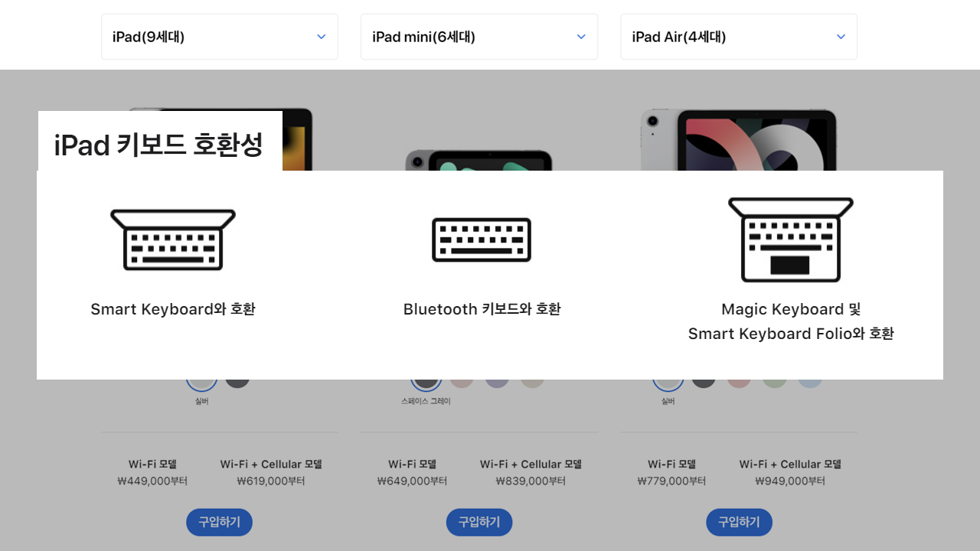Choose the sky blue swatch under iPad Air
Viewport: 980px width, 551px height.
tap(810, 383)
